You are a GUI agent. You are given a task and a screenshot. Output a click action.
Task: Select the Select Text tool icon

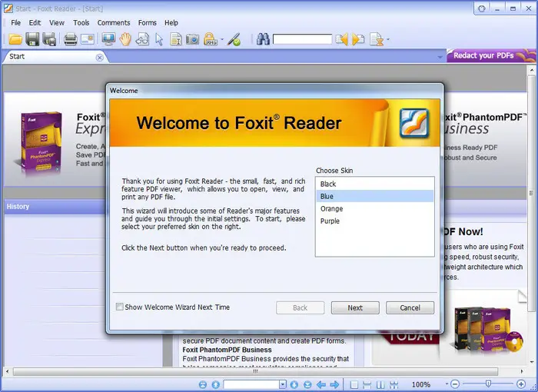click(176, 39)
